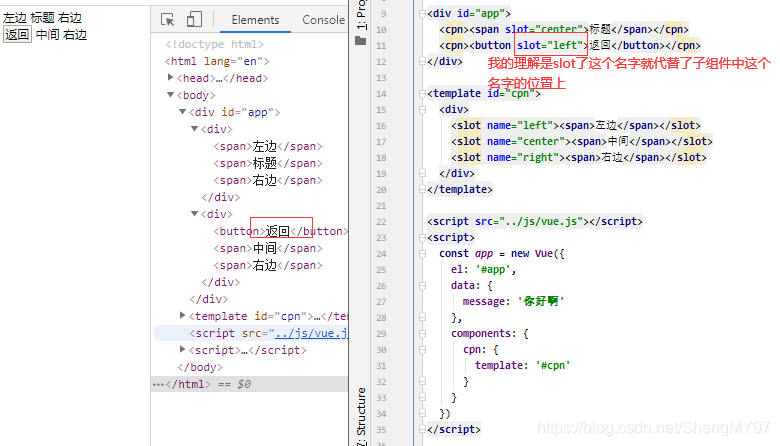Fold the template block at line 14
The image size is (780, 446).
coord(422,93)
